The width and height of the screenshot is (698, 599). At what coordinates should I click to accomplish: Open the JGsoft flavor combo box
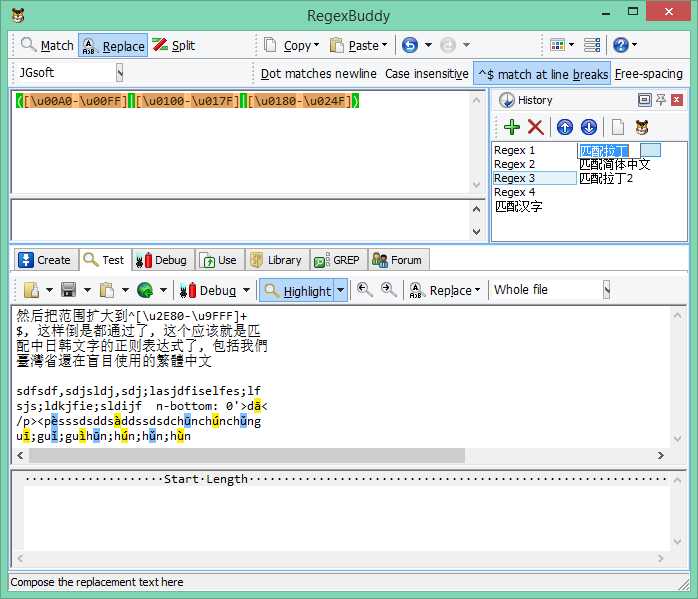click(x=119, y=73)
